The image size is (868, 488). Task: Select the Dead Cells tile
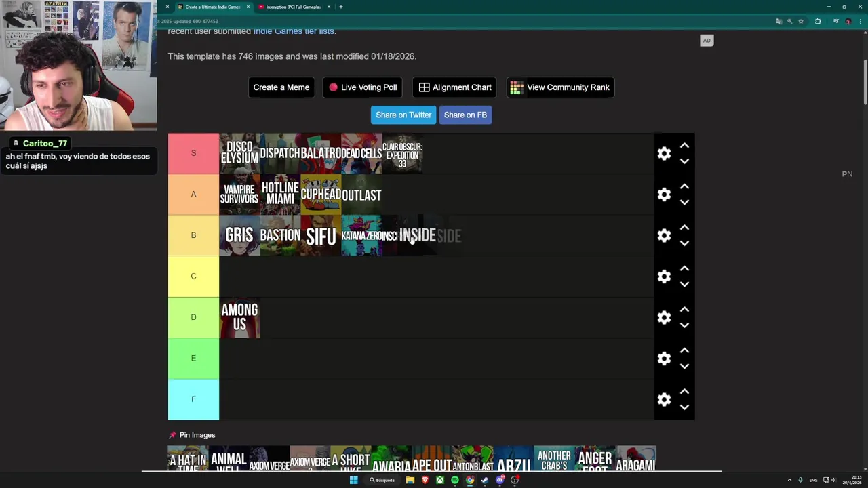361,153
